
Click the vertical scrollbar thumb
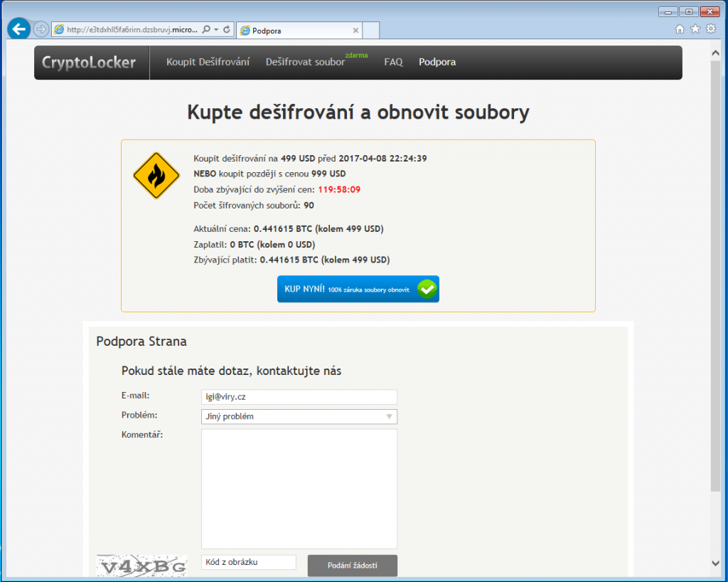[715, 276]
